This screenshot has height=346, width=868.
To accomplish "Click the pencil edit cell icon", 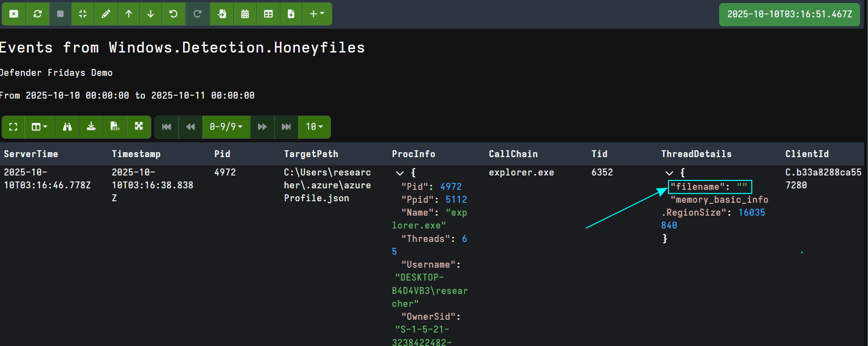I will tap(106, 14).
